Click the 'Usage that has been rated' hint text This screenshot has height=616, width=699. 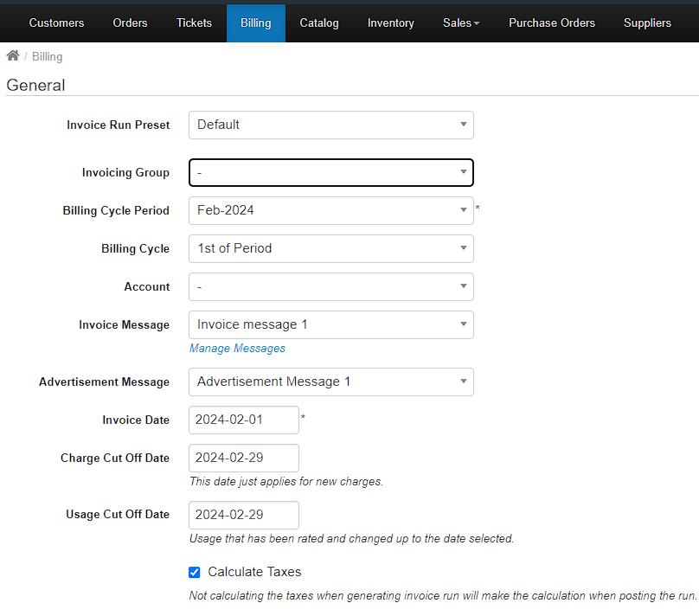352,538
